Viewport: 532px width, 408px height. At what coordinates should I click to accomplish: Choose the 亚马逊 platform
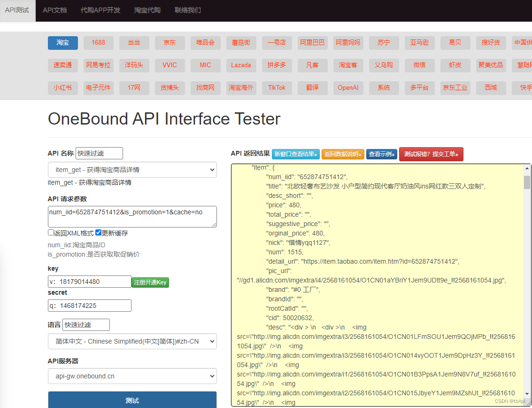click(420, 43)
